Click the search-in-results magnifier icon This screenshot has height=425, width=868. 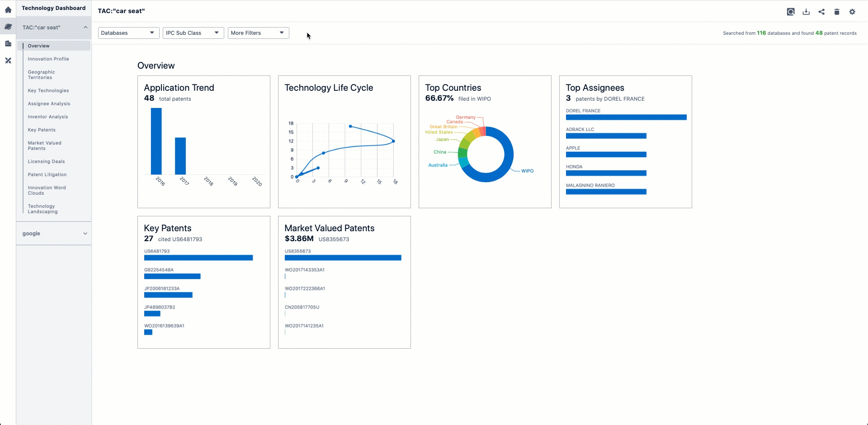point(790,12)
